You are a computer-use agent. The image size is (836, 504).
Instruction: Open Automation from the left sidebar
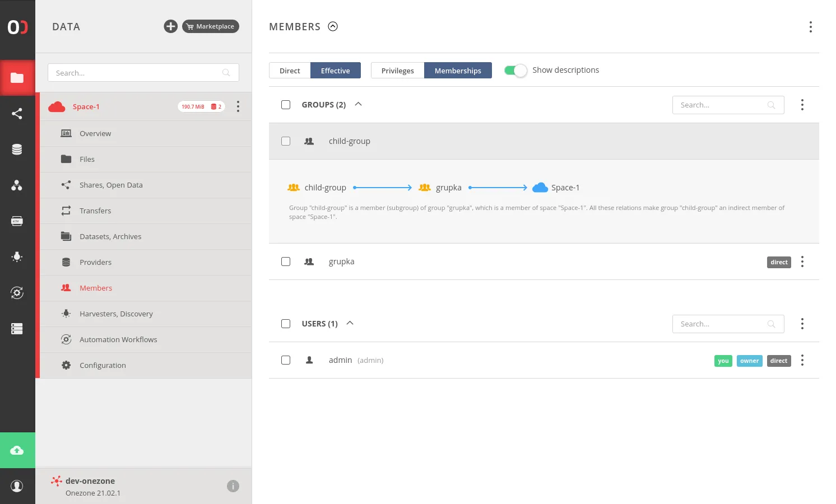17,293
